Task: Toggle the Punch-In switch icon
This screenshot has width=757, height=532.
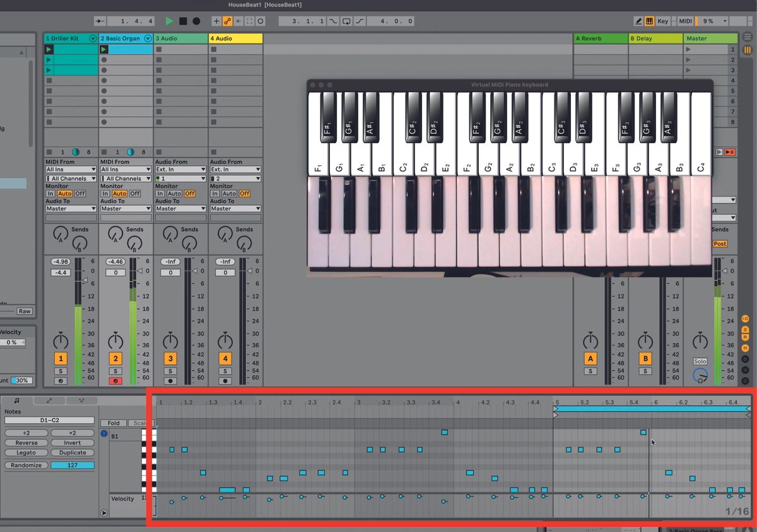Action: coord(334,21)
